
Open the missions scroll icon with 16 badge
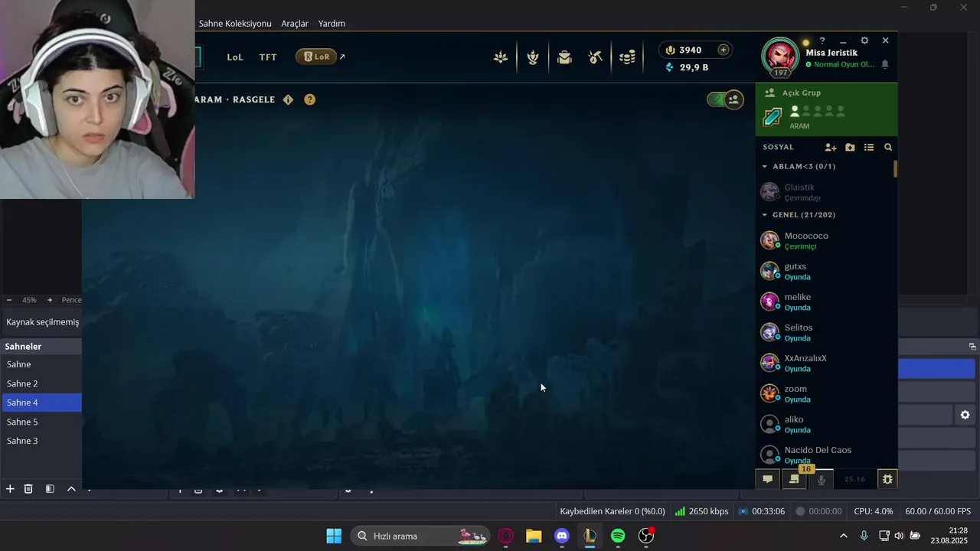[795, 479]
